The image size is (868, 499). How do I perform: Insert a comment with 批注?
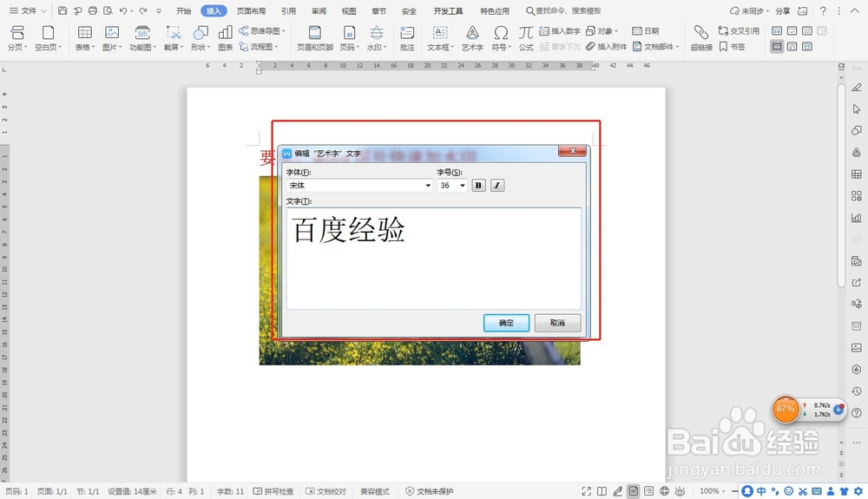407,38
